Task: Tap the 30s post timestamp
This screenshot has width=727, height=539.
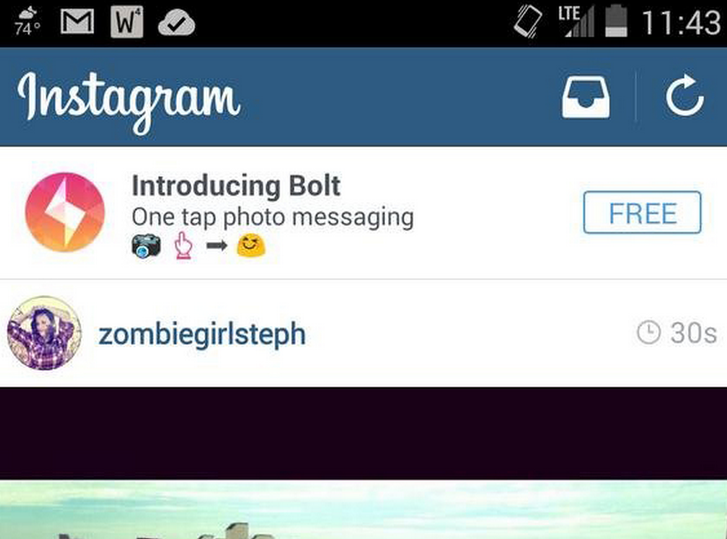Action: pyautogui.click(x=694, y=333)
